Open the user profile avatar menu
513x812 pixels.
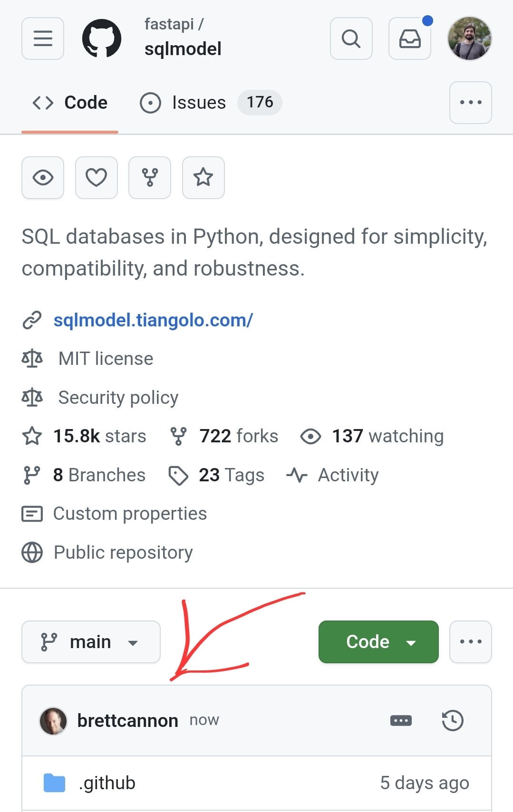tap(470, 38)
